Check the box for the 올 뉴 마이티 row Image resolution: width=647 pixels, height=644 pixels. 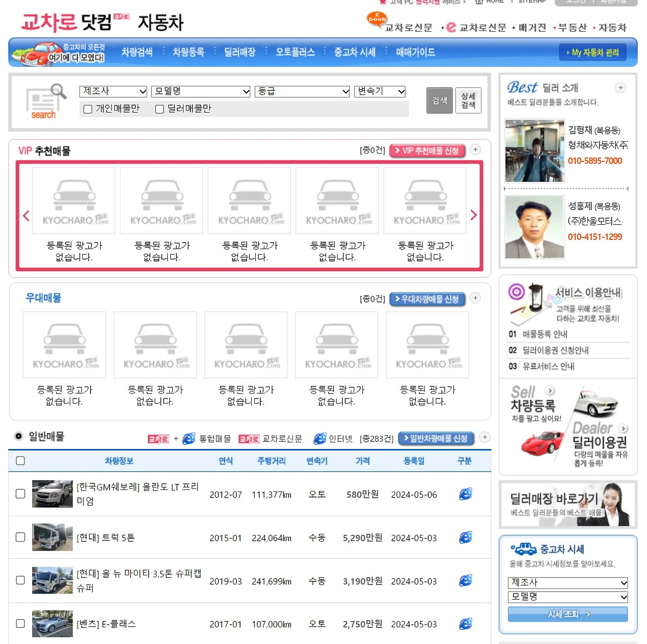point(20,580)
